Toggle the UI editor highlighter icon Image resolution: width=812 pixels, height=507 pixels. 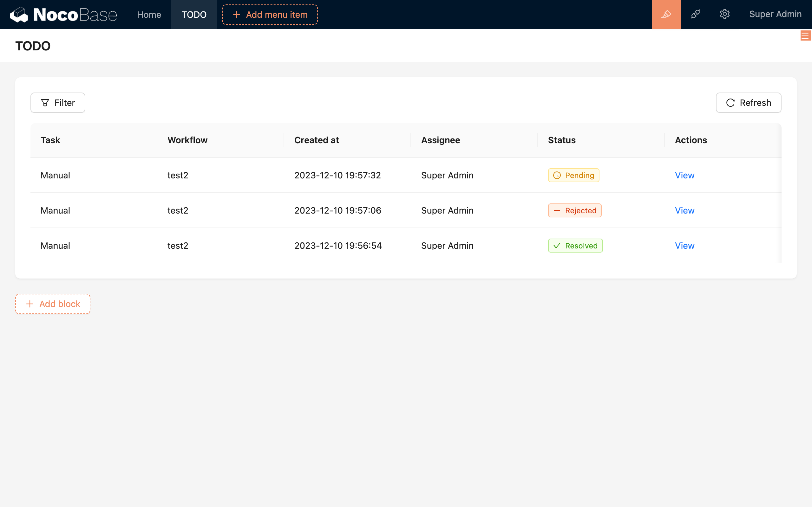[x=666, y=15]
